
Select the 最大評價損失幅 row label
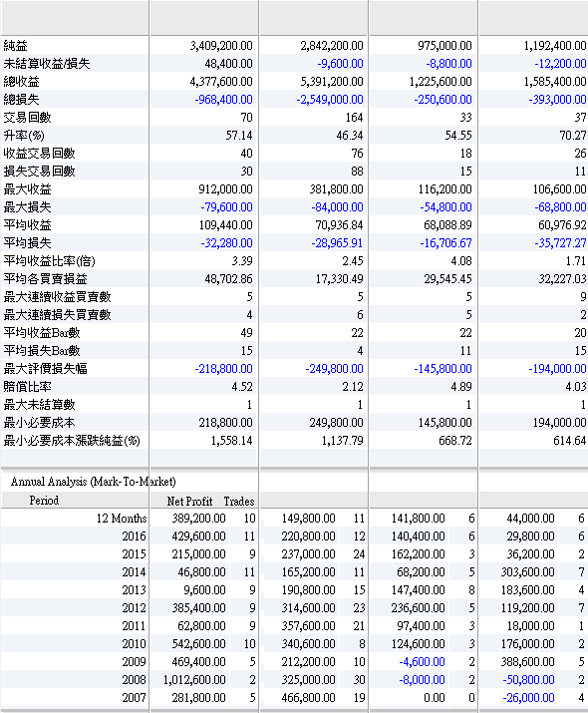tap(45, 369)
